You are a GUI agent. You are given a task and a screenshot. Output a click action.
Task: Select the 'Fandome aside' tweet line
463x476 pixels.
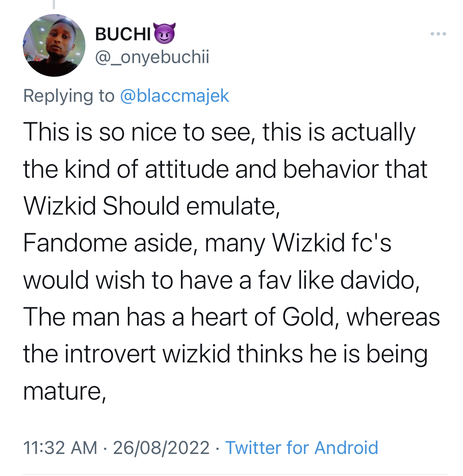207,244
